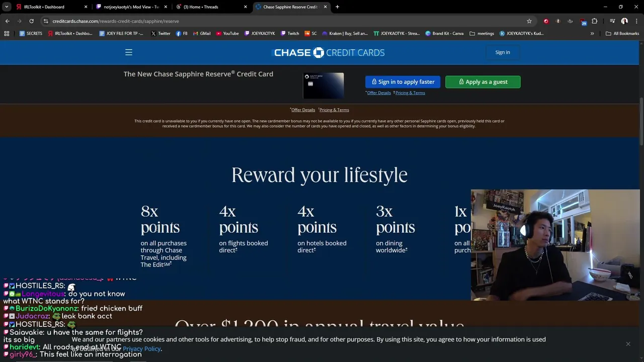The image size is (644, 362).
Task: Click 'Reward your lifestyle' heading
Action: point(319,175)
